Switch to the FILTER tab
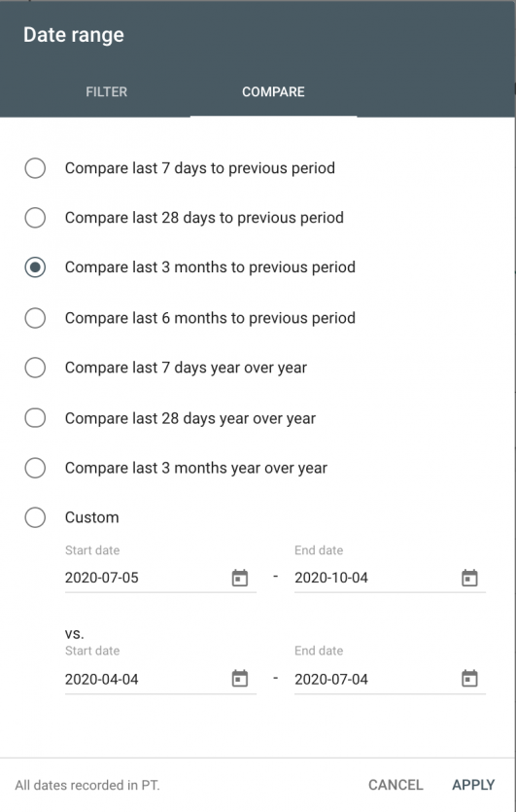The height and width of the screenshot is (812, 516). coord(107,91)
